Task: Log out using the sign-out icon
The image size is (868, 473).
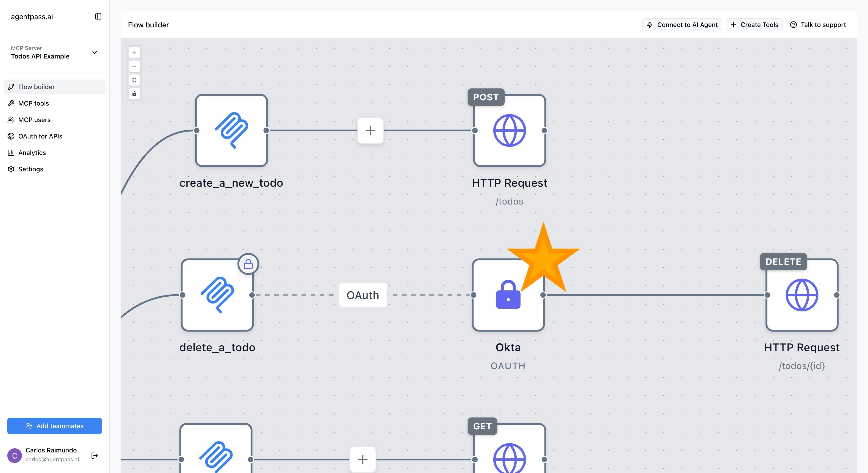Action: [x=95, y=455]
